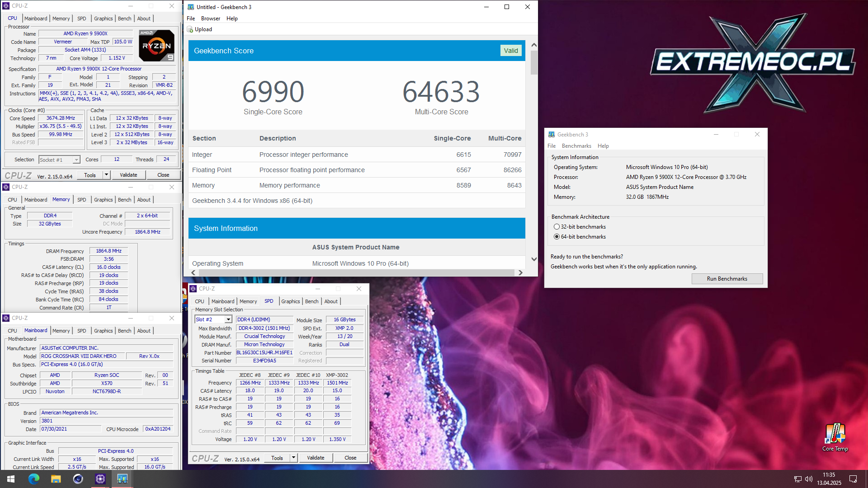Image resolution: width=868 pixels, height=488 pixels.
Task: Click Validate in top CPU-Z window
Action: pos(128,175)
